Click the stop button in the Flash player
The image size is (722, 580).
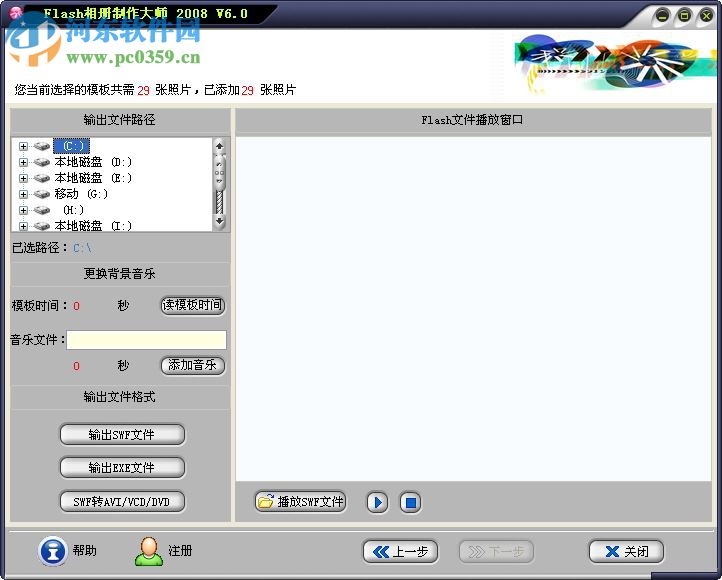pyautogui.click(x=410, y=502)
